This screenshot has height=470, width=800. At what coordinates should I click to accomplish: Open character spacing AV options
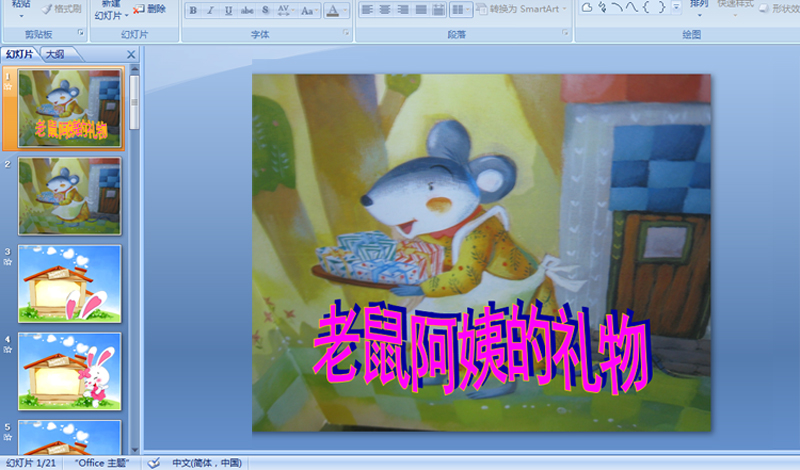tap(285, 10)
